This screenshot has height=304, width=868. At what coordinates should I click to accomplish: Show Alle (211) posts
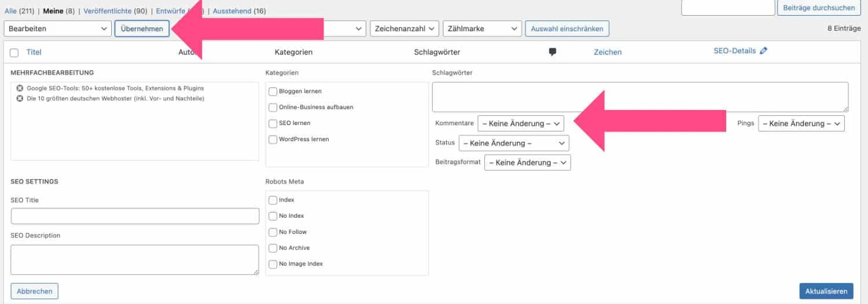(x=19, y=11)
